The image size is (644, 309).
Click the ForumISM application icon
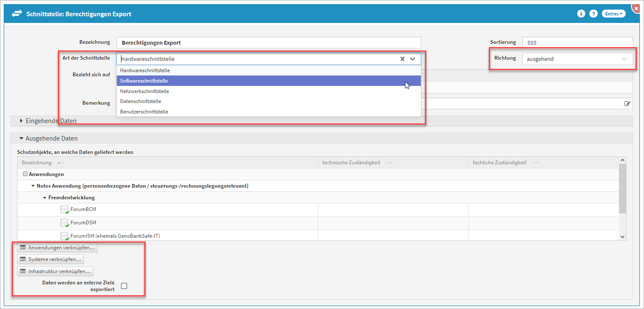(x=64, y=236)
